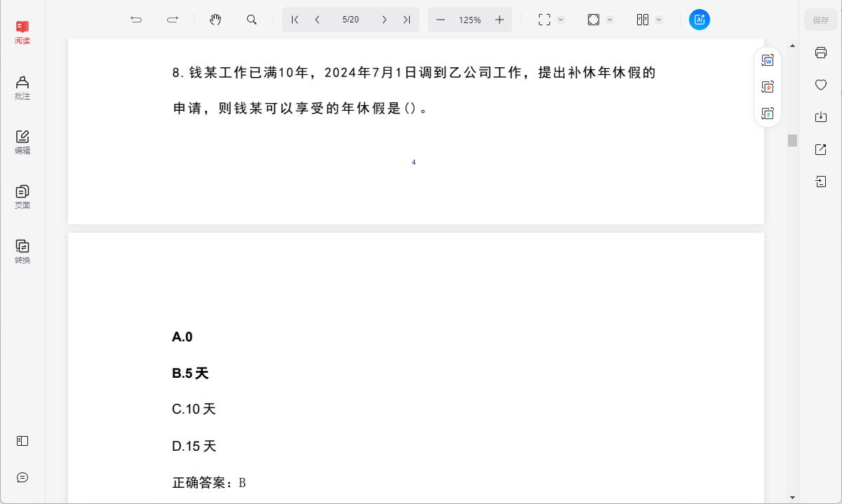Click the exit/export arrow icon
The width and height of the screenshot is (842, 504).
[x=821, y=182]
